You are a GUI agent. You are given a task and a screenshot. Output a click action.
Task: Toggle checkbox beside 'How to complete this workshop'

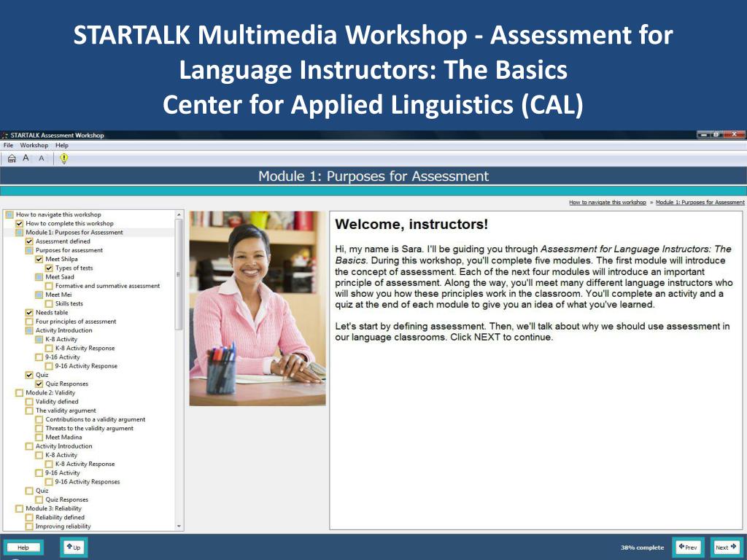point(19,223)
